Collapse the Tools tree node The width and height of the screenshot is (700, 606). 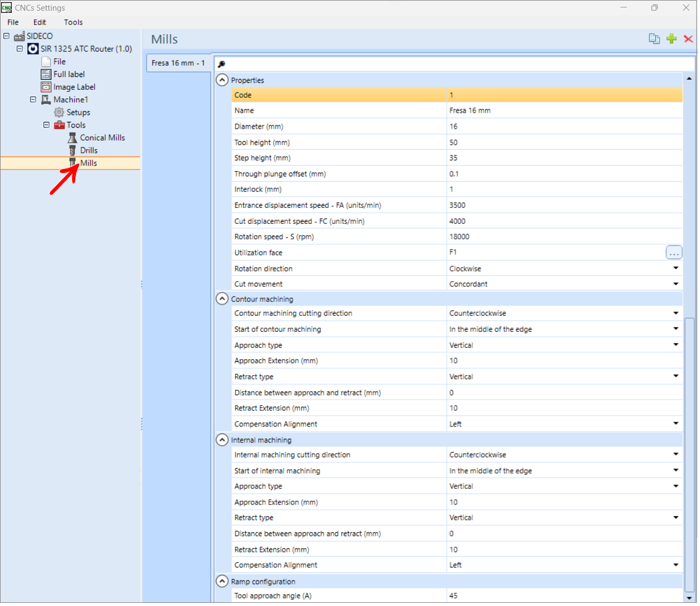[x=46, y=125]
